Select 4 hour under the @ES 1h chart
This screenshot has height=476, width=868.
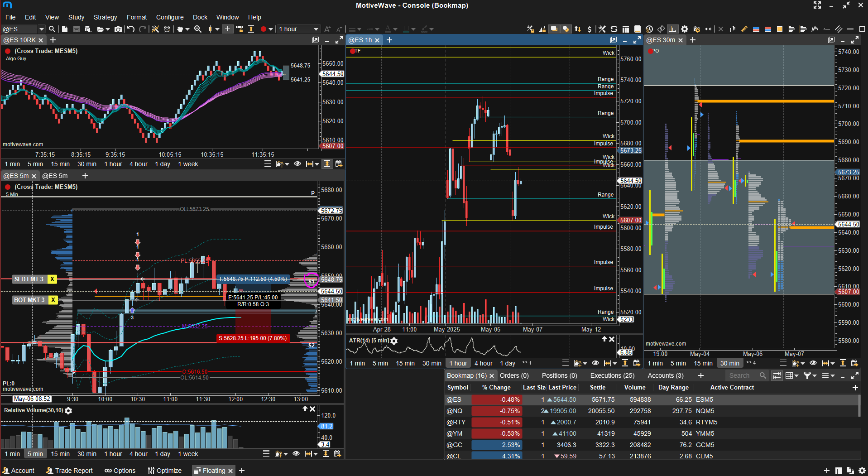coord(484,363)
